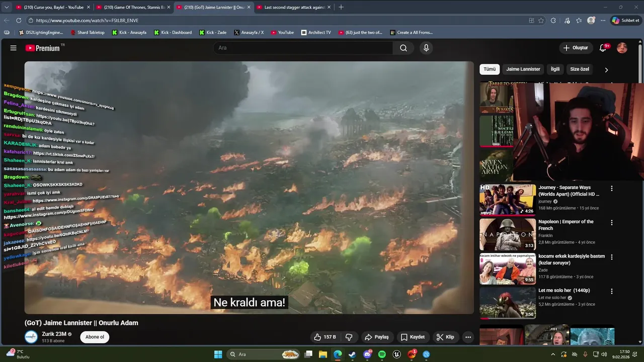Viewport: 644px width, 362px height.
Task: Open the YouTube hamburger guide menu
Action: (14, 48)
